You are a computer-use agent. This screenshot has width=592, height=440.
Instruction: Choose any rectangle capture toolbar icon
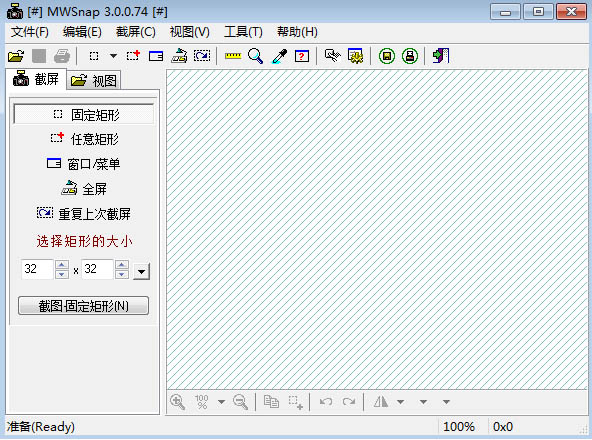(133, 56)
